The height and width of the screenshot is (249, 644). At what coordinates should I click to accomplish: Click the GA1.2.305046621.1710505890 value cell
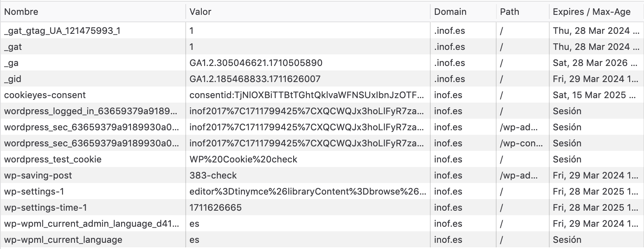click(x=256, y=63)
